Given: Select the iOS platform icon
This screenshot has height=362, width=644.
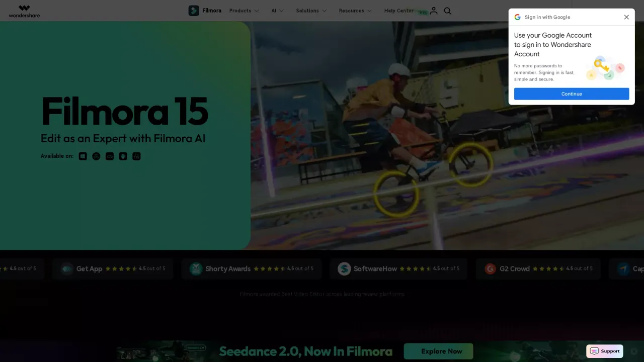Looking at the screenshot, I should (x=110, y=156).
